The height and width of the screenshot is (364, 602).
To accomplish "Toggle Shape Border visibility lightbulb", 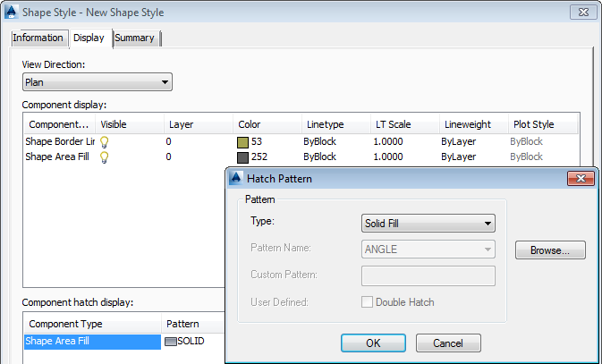I will point(104,141).
